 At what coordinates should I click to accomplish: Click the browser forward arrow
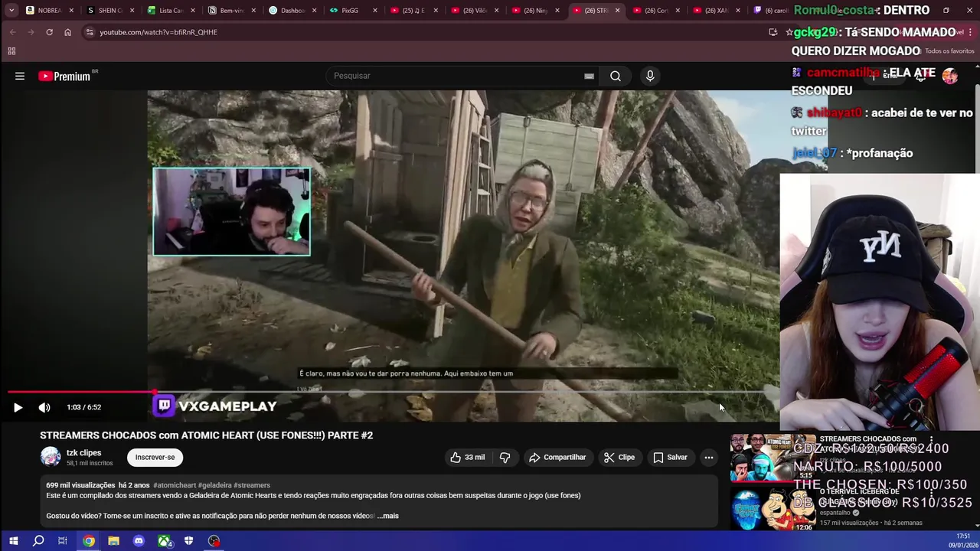[x=31, y=32]
